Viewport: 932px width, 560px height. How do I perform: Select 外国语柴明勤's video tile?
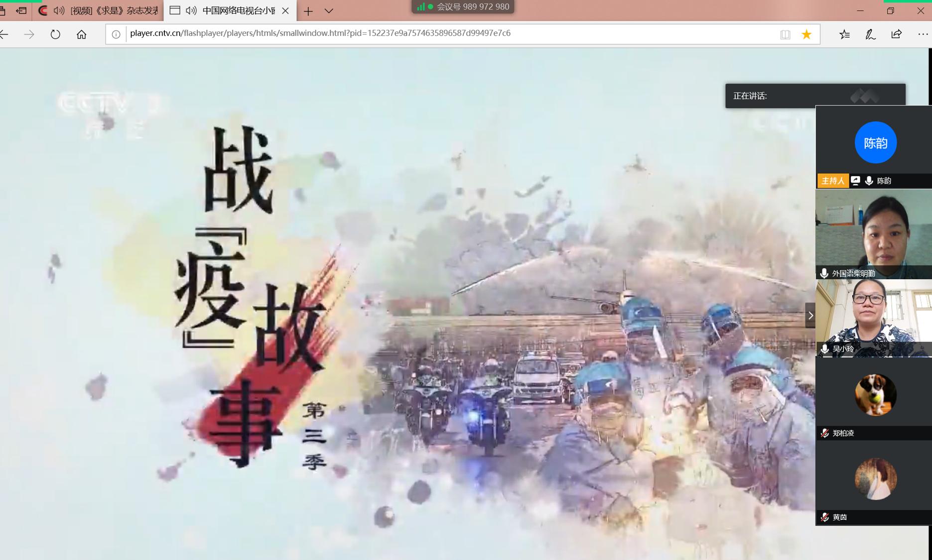pos(873,234)
